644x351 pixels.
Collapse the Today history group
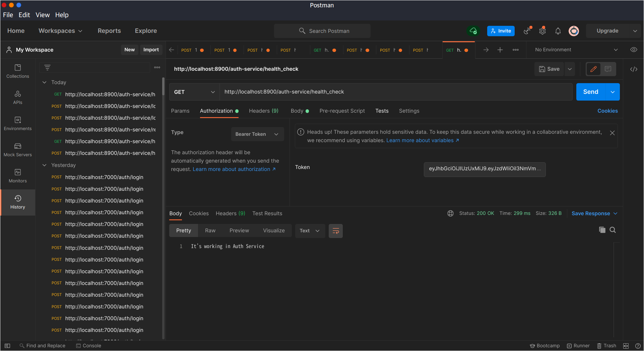44,82
